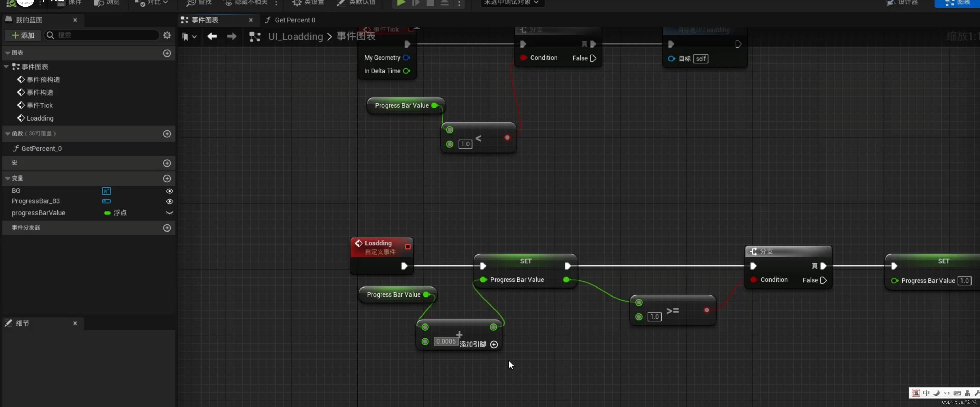
Task: Click add macro plus icon in 宏 section
Action: point(167,163)
